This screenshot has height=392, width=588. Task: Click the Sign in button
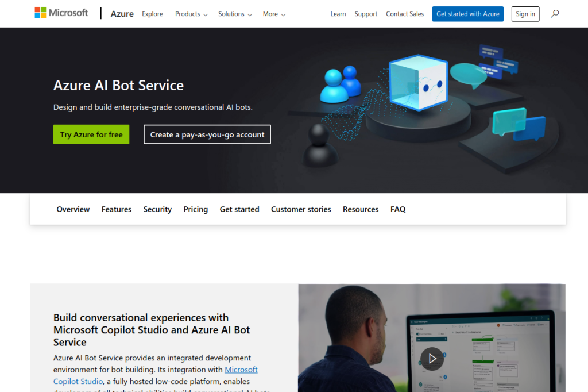click(525, 14)
